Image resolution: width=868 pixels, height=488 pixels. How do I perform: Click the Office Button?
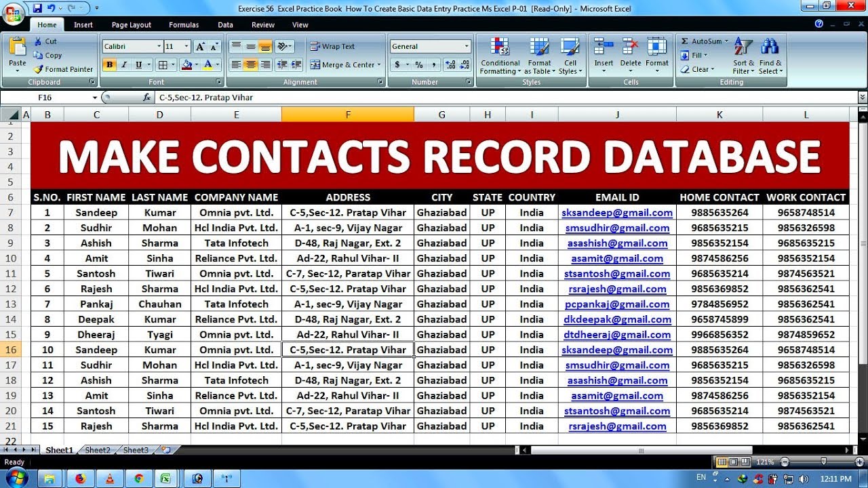tap(13, 14)
